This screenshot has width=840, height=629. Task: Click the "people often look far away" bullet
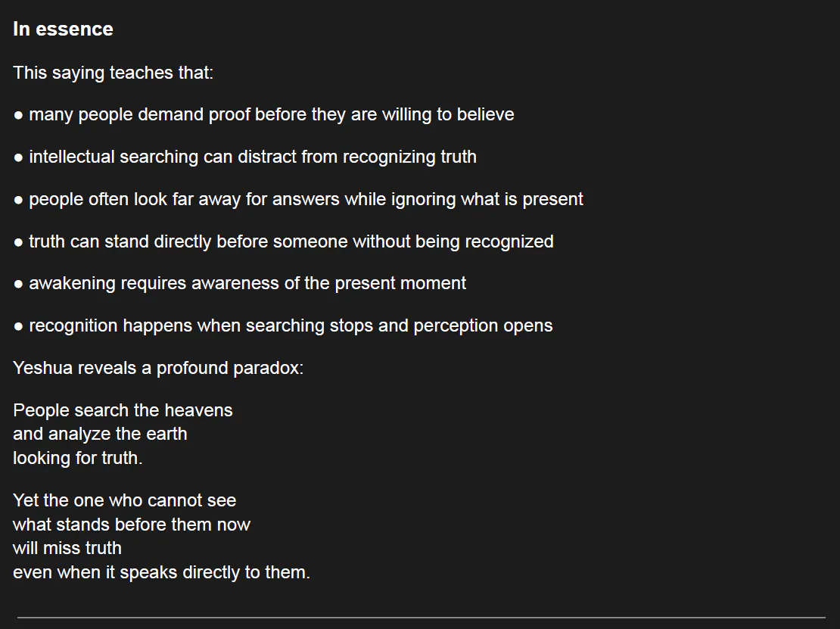coord(306,200)
